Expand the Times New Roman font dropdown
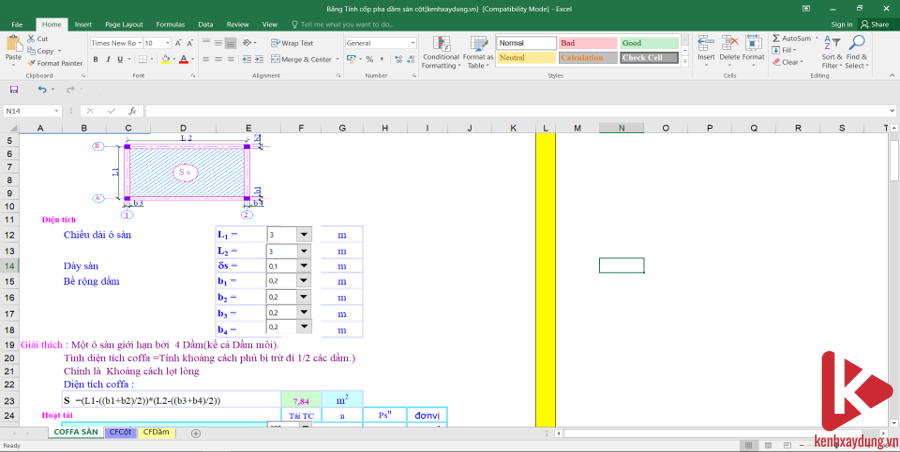 138,43
